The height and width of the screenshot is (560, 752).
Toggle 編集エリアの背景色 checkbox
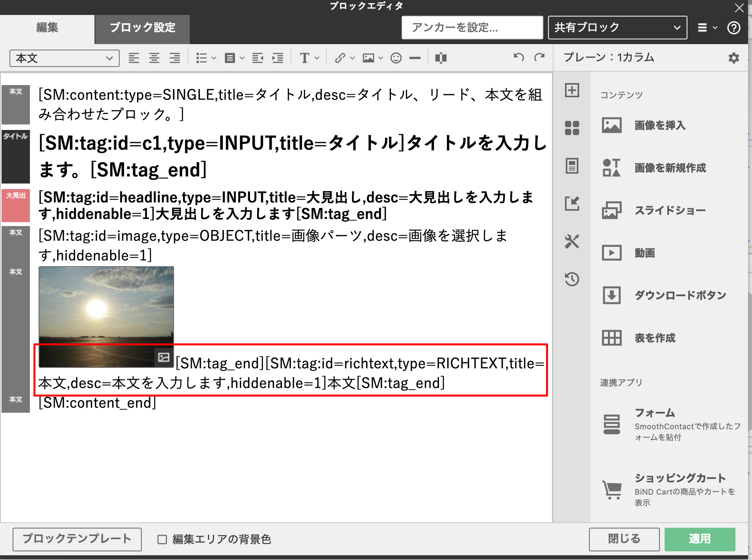(x=162, y=540)
